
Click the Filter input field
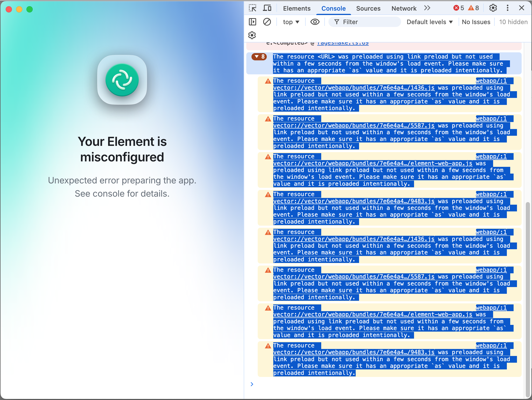pyautogui.click(x=368, y=22)
